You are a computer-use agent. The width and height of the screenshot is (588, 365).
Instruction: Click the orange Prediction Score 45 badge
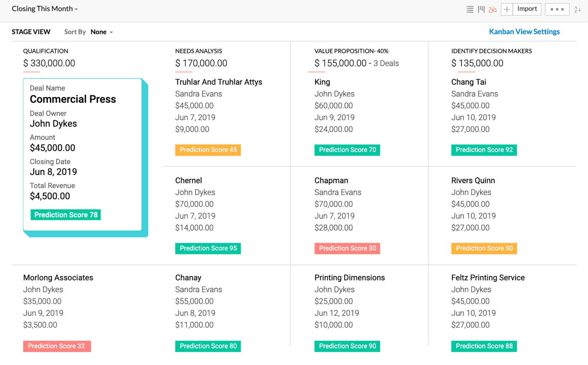pos(208,150)
